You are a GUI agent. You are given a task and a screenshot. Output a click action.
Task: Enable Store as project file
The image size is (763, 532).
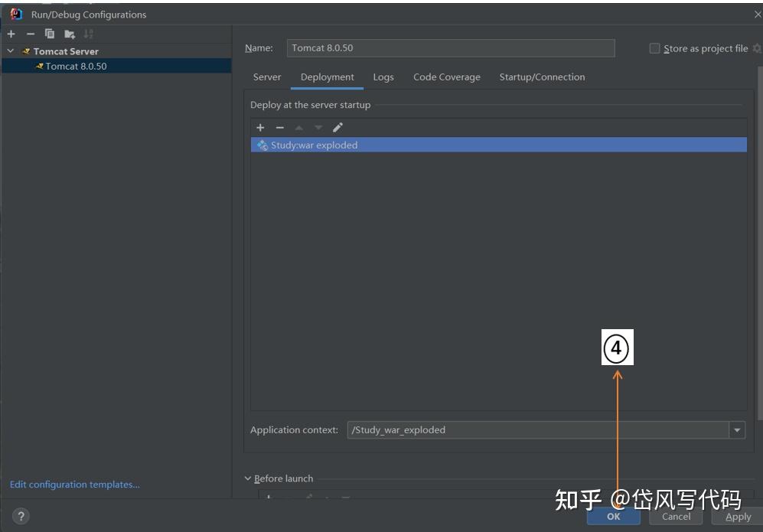[x=654, y=48]
